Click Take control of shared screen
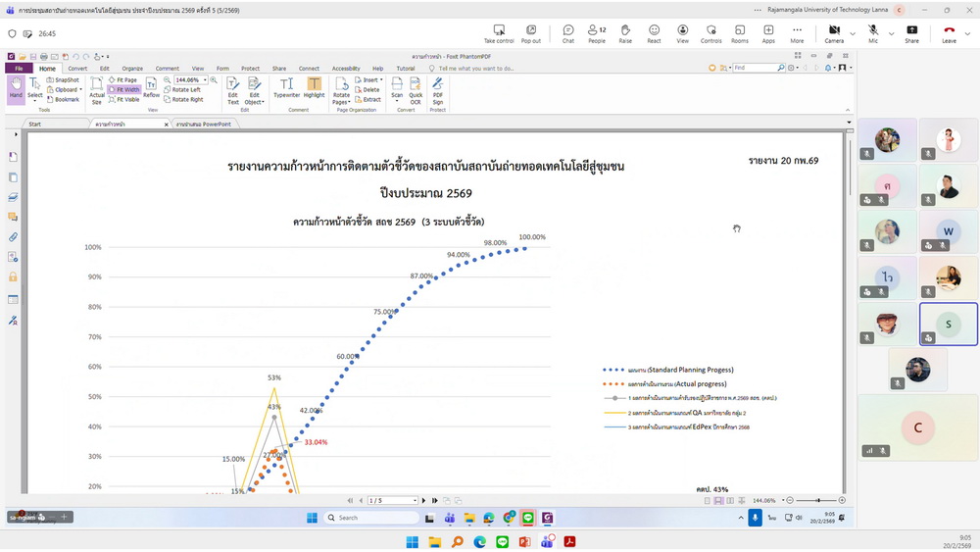980x552 pixels. [499, 33]
